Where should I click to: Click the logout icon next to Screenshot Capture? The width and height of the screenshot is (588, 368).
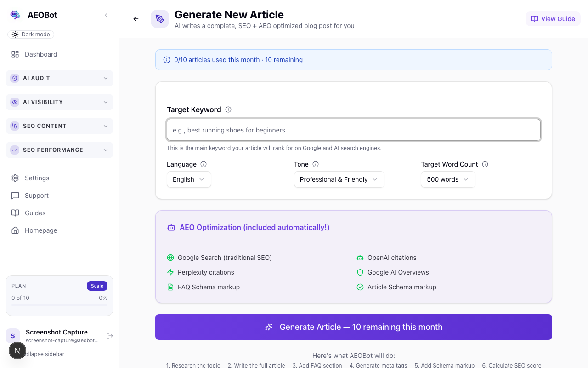(110, 336)
